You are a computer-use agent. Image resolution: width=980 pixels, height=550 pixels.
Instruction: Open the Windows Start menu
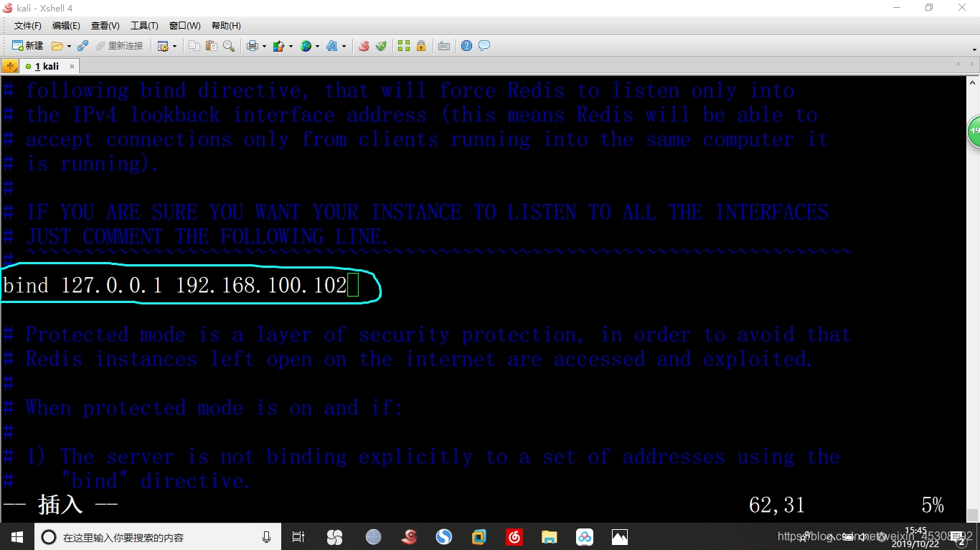point(17,537)
